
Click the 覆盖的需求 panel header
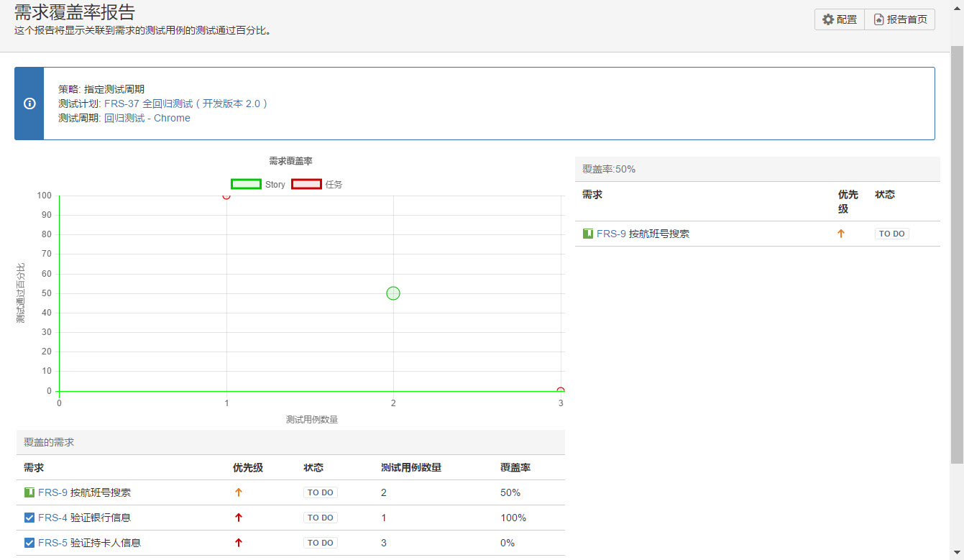pos(290,442)
